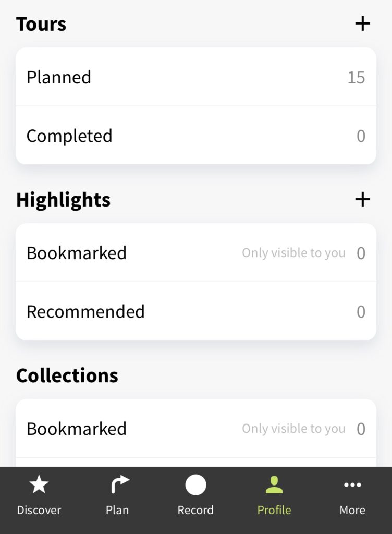The width and height of the screenshot is (392, 534).
Task: Tap the Plan arrow icon
Action: [x=119, y=484]
